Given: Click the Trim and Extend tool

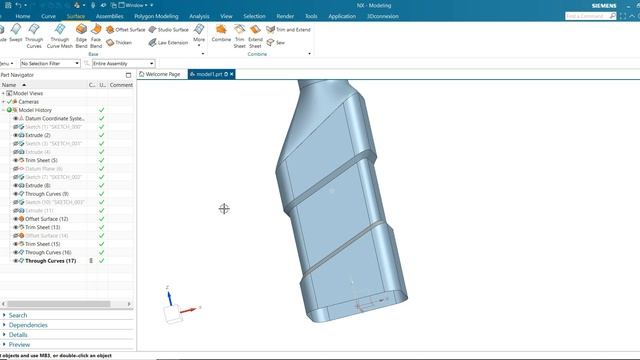Looking at the screenshot, I should tap(289, 29).
